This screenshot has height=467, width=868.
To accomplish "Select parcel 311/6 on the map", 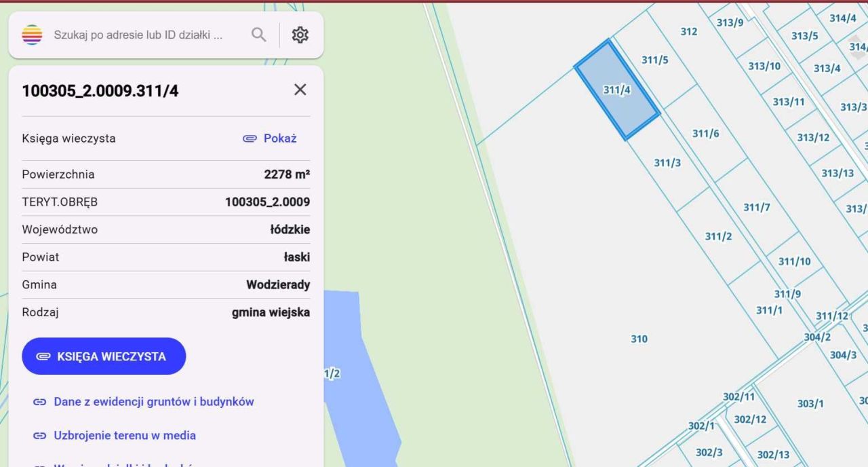I will point(705,134).
